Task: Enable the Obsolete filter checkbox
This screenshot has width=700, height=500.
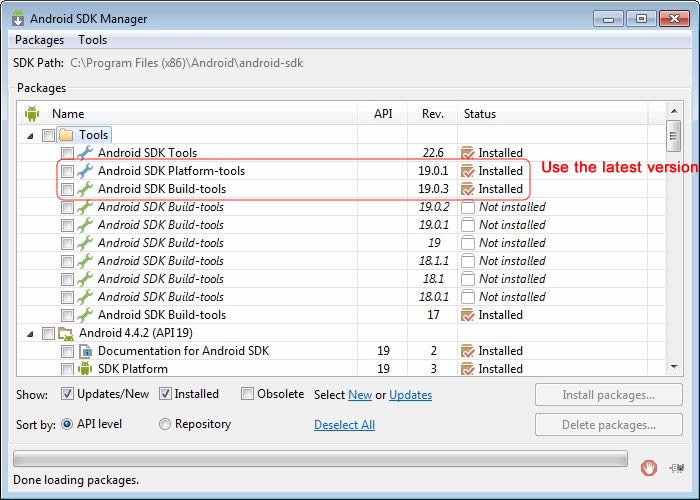Action: click(247, 394)
